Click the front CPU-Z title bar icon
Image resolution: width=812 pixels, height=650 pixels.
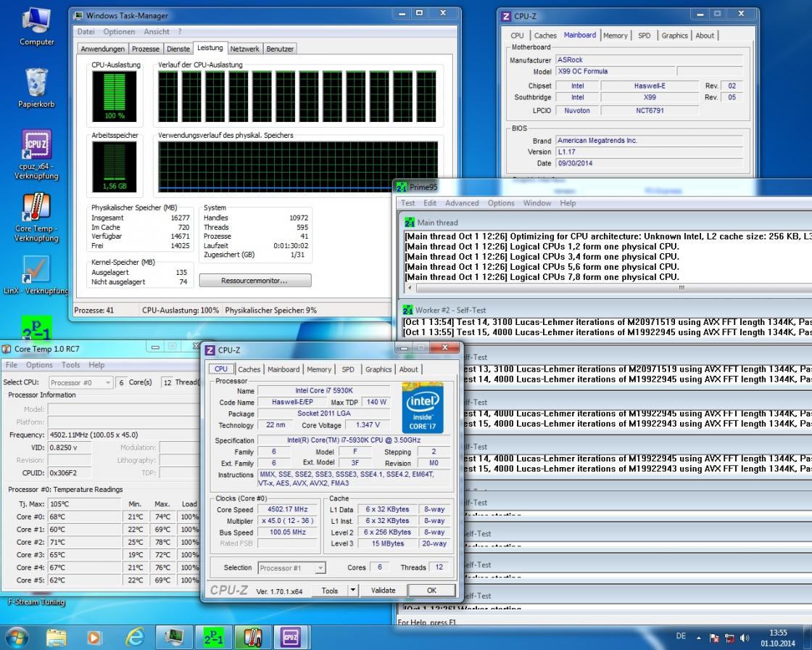210,350
